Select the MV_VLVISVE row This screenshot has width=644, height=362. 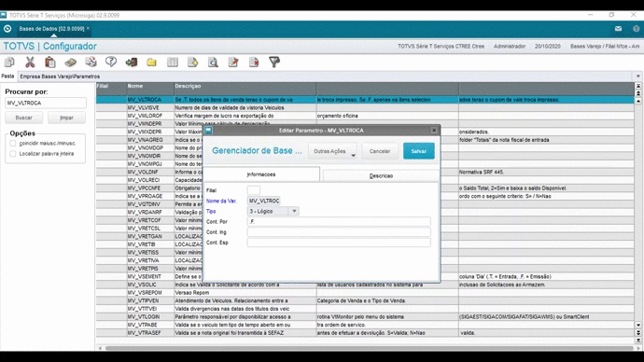coord(365,107)
